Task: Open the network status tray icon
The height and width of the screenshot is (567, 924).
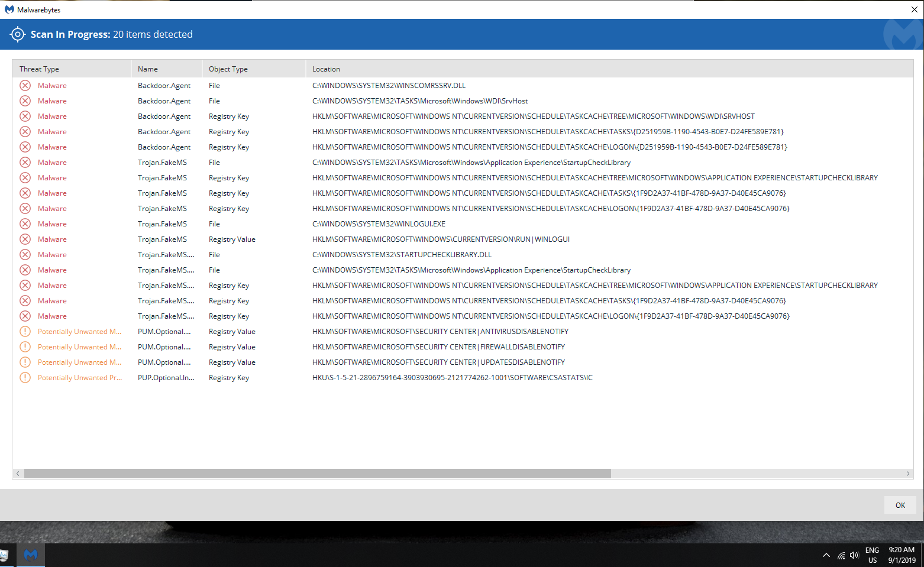Action: [x=841, y=555]
